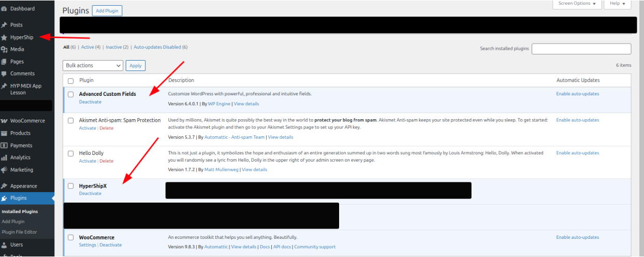Open Media menu label in sidebar
The width and height of the screenshot is (644, 257).
(17, 49)
